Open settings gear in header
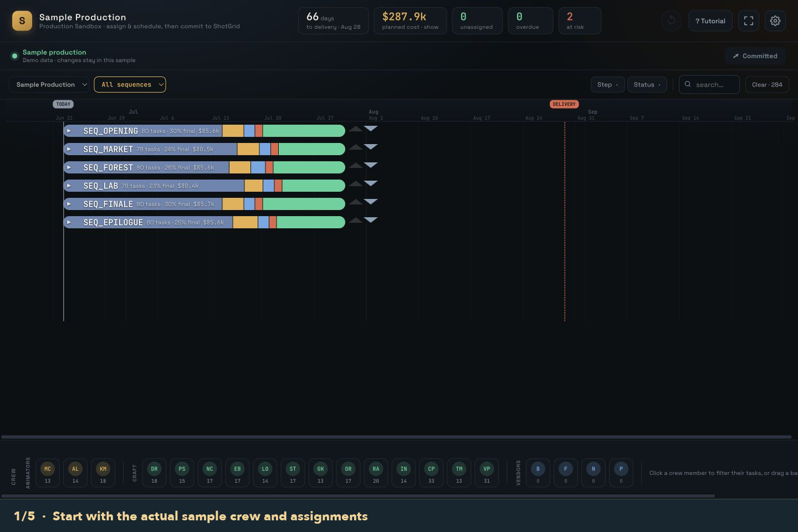This screenshot has height=532, width=798. [775, 21]
